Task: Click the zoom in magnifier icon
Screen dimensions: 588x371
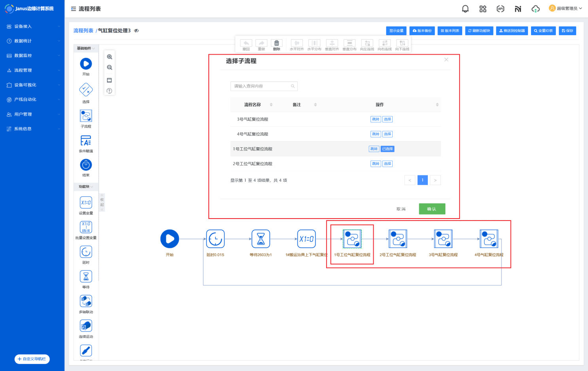Action: (x=110, y=57)
